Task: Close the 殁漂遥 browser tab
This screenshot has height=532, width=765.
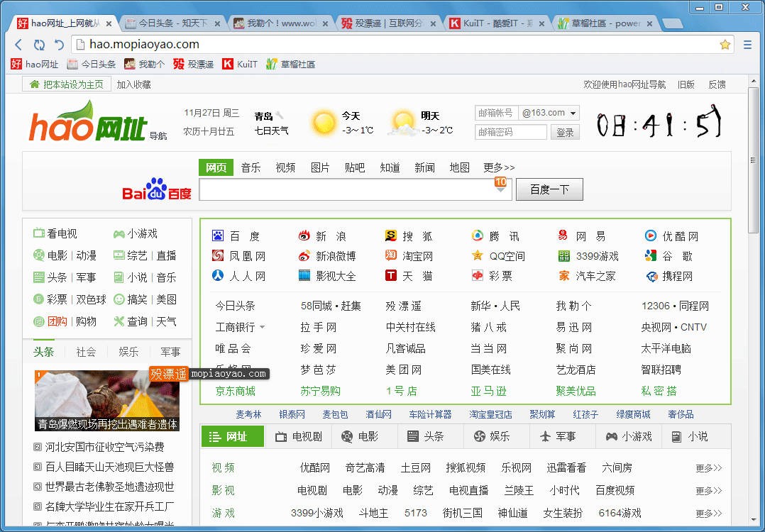Action: pos(433,23)
